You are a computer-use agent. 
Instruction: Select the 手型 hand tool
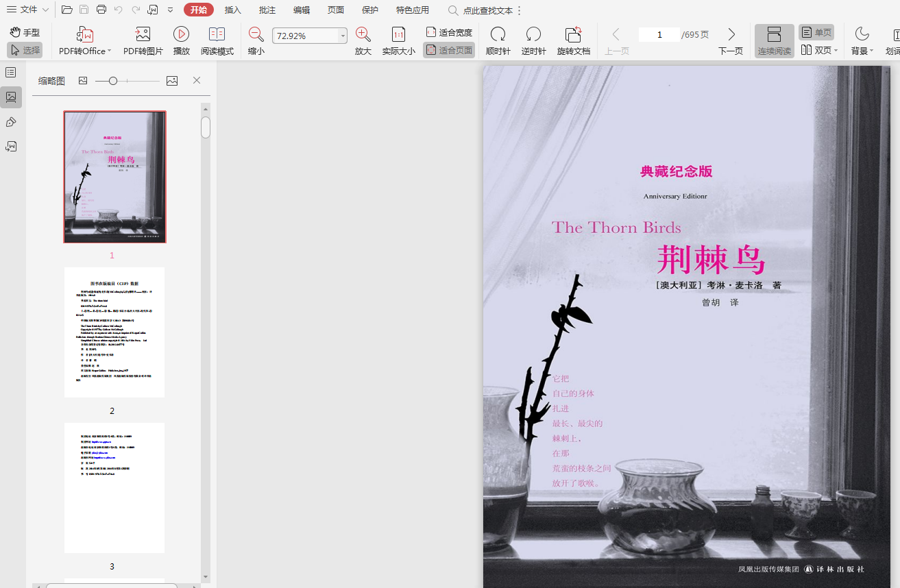point(25,32)
